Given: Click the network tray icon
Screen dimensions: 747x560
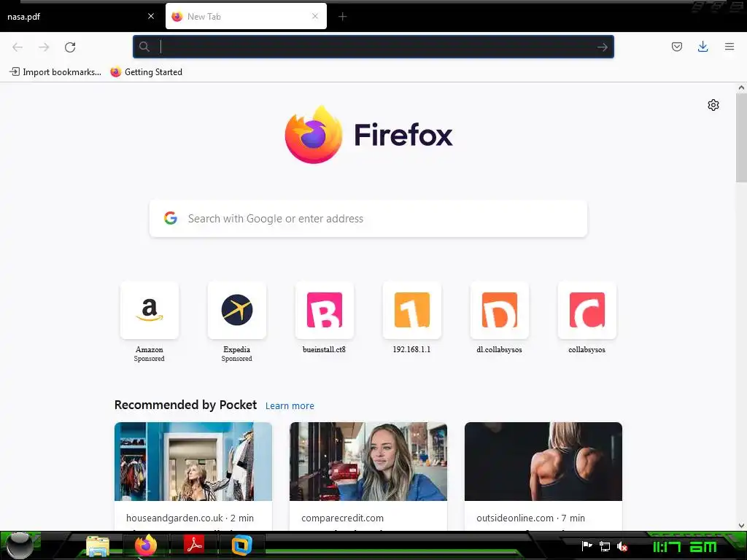Looking at the screenshot, I should [x=605, y=547].
